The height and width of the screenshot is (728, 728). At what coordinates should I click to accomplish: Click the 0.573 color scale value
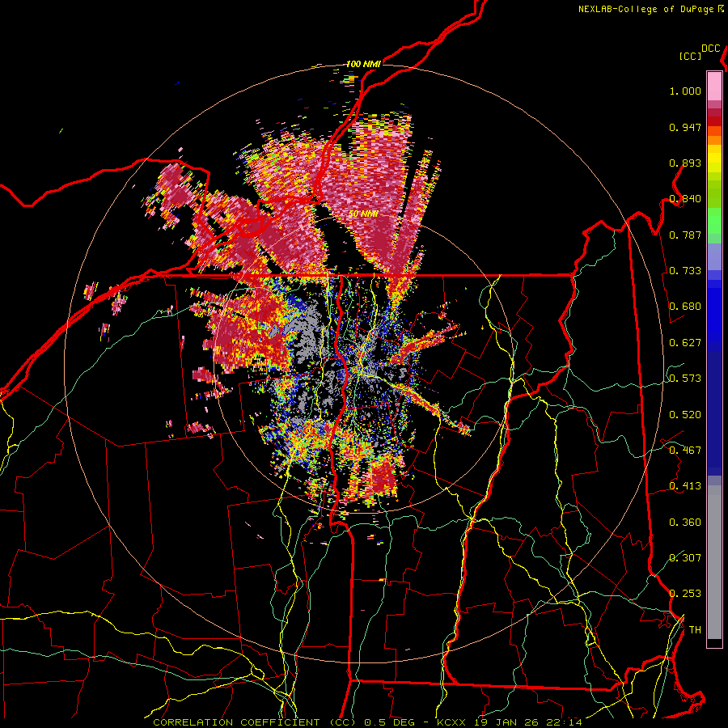[685, 379]
